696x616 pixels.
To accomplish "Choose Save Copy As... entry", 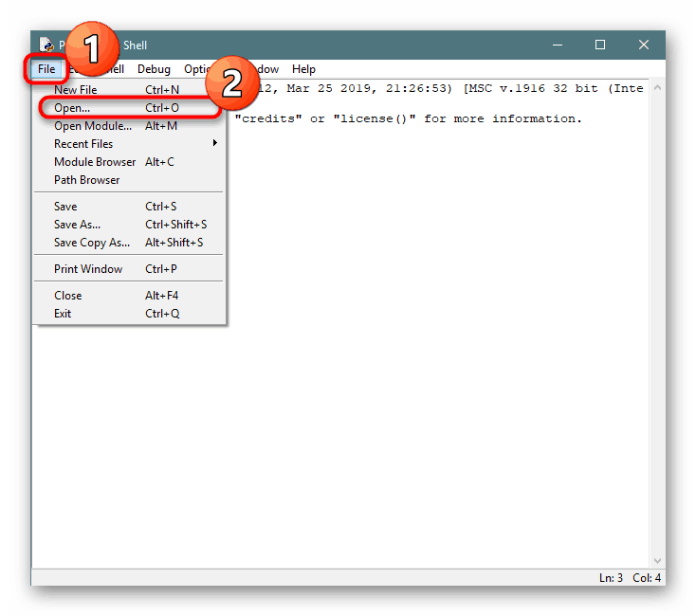I will click(130, 243).
